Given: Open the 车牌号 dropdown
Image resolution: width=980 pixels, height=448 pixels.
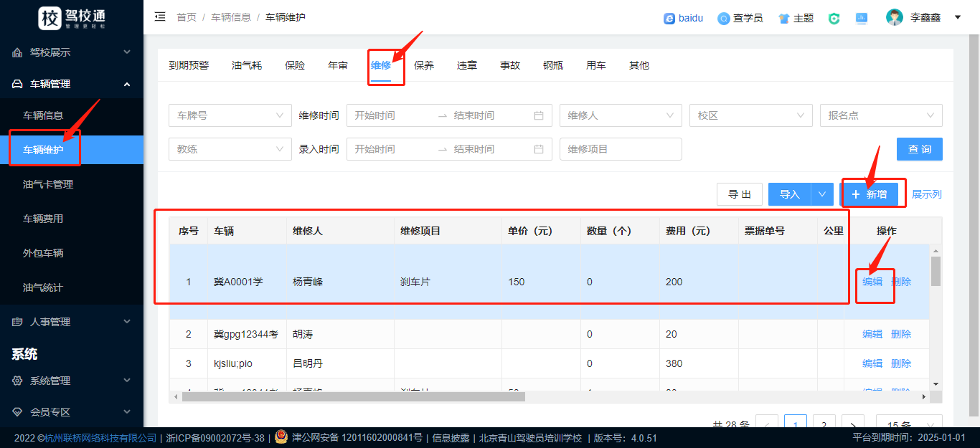Looking at the screenshot, I should click(x=230, y=115).
